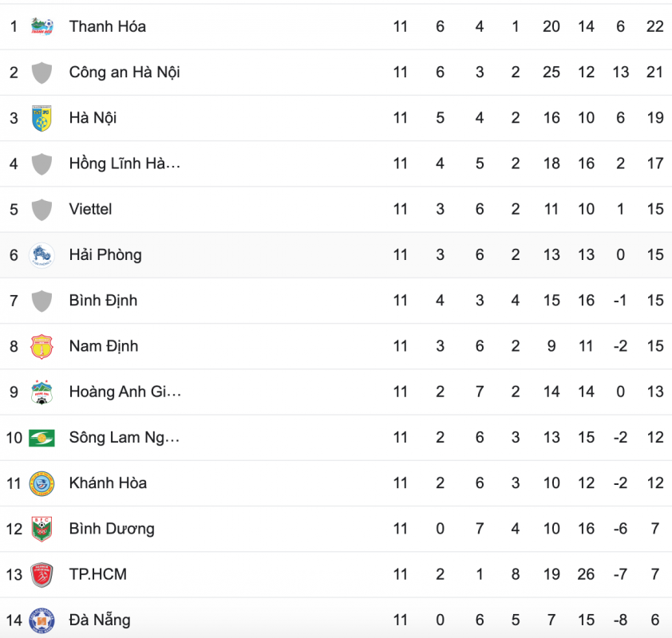Click the Đà Nẵng club logo
The height and width of the screenshot is (638, 672).
click(x=42, y=620)
